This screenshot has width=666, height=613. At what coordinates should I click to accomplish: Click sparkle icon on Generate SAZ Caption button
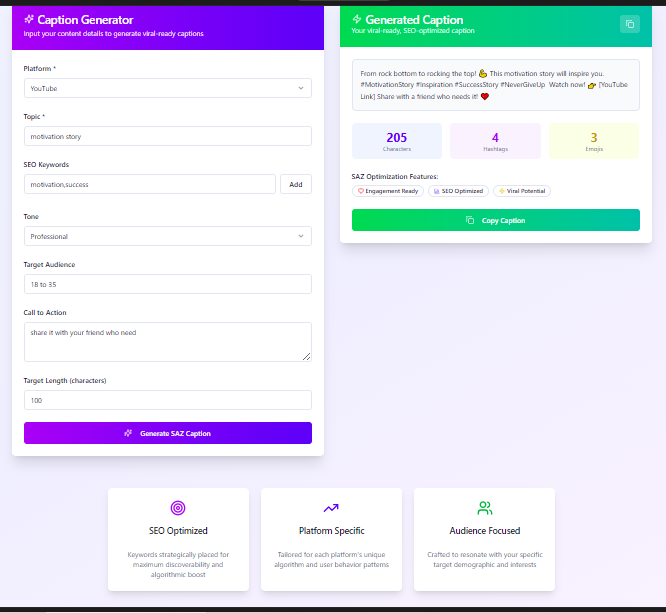[128, 433]
